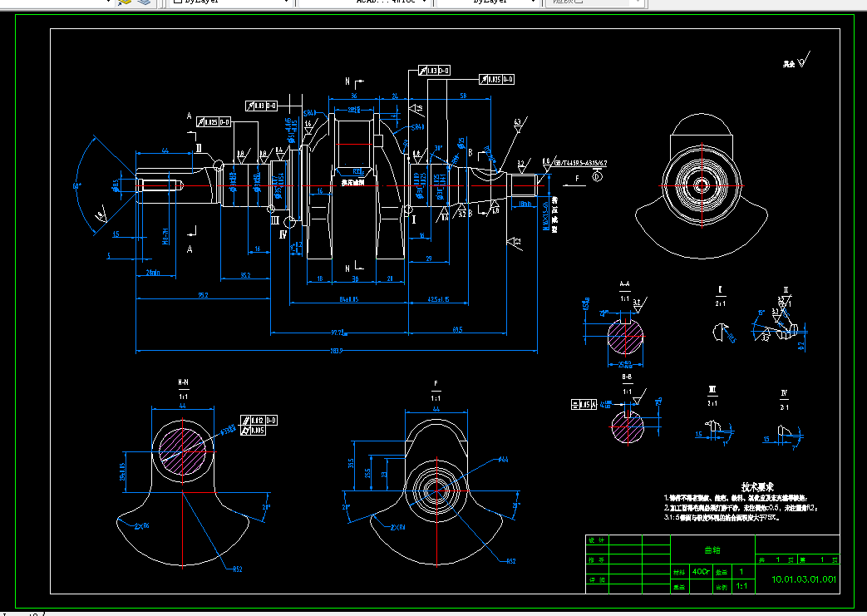This screenshot has width=867, height=616.
Task: Select the 84±0.15 dimension text
Action: tap(348, 299)
